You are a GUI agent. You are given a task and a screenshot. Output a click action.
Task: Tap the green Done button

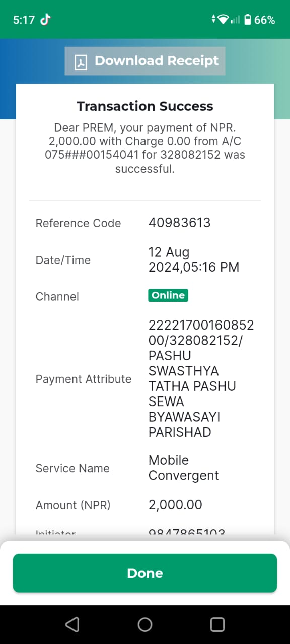pos(145,573)
